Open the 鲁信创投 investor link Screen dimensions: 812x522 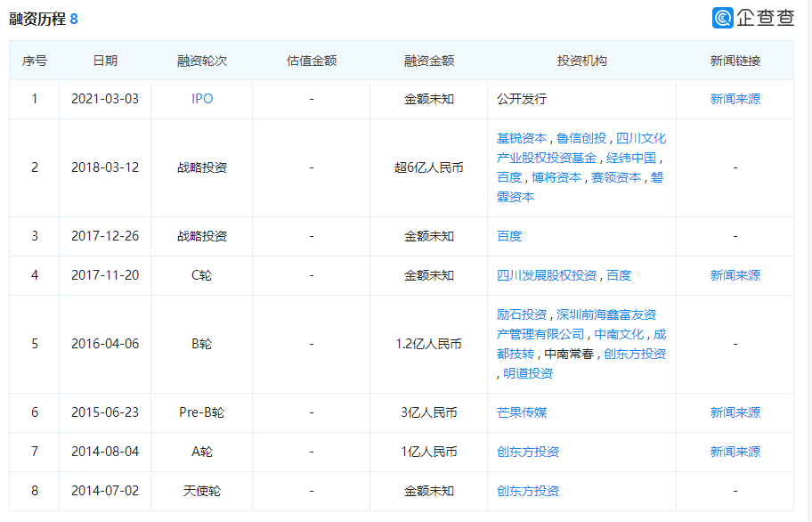click(581, 138)
